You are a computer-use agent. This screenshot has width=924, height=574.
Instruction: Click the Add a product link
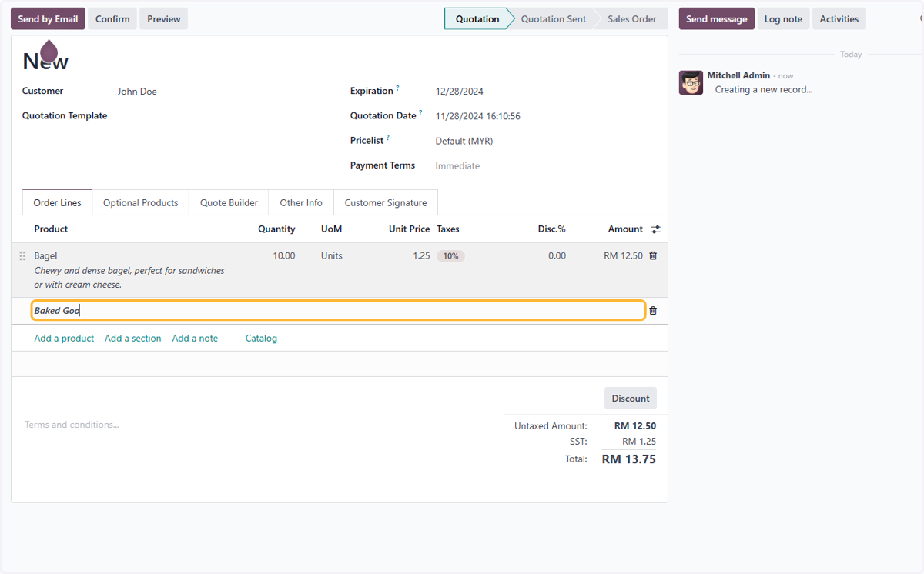pos(64,338)
